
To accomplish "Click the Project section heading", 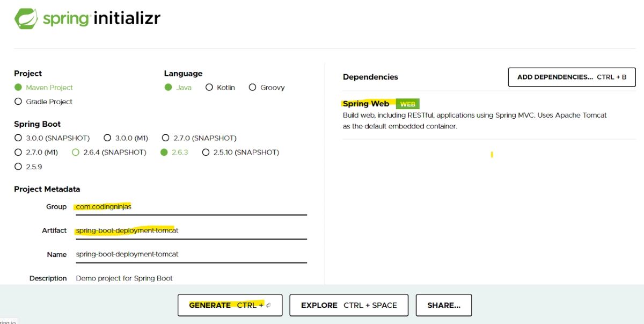I will tap(28, 74).
